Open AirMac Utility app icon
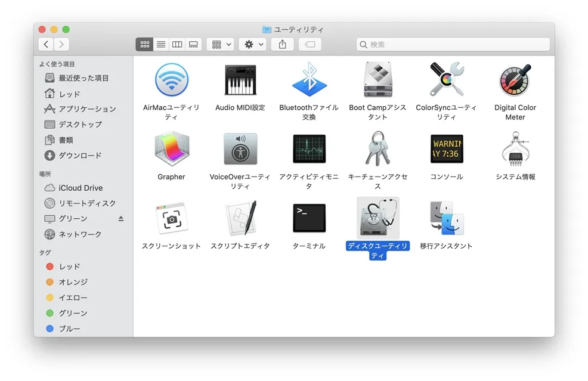This screenshot has width=588, height=381. tap(171, 80)
